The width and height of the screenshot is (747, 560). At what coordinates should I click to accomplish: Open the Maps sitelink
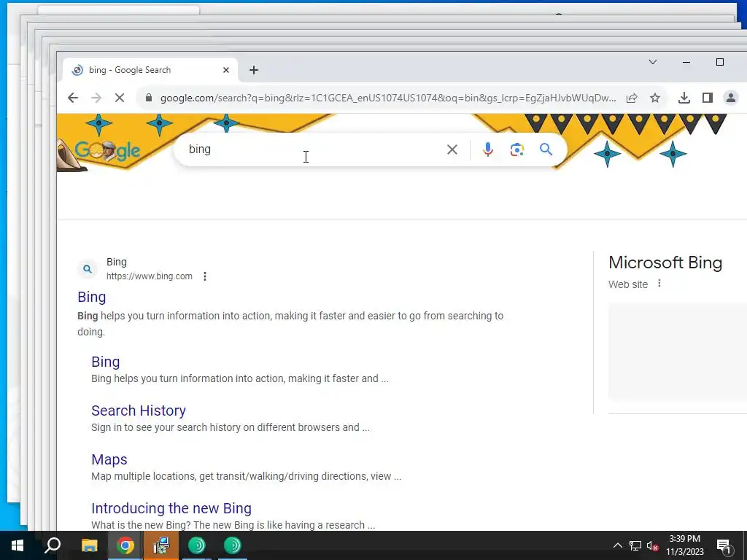point(109,459)
